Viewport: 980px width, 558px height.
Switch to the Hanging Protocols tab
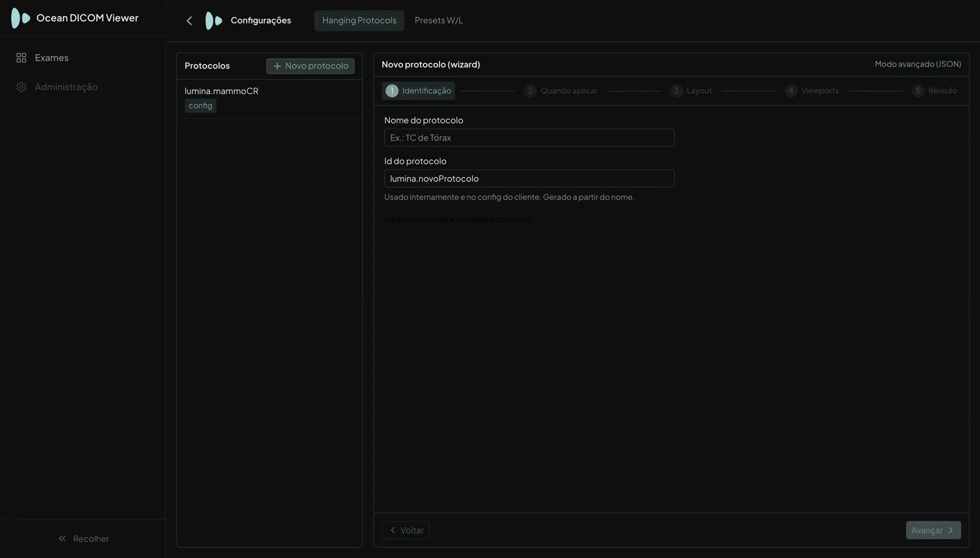(359, 21)
